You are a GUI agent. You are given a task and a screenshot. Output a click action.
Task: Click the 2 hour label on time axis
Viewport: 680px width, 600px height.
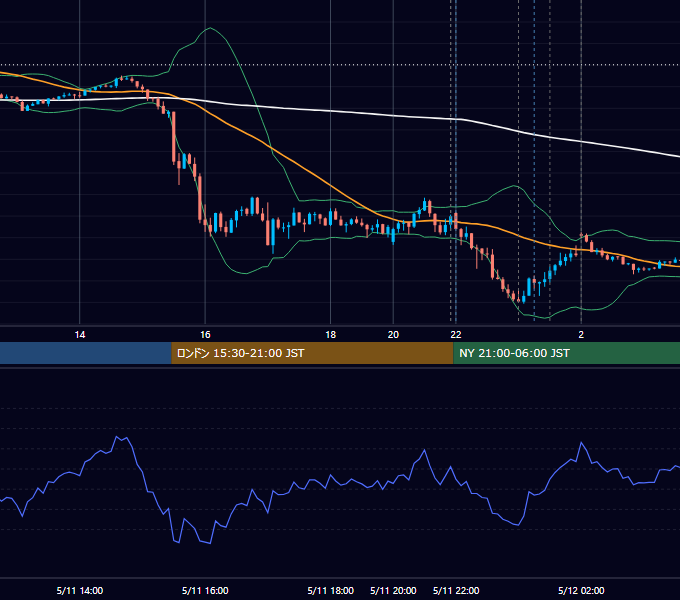tap(581, 335)
